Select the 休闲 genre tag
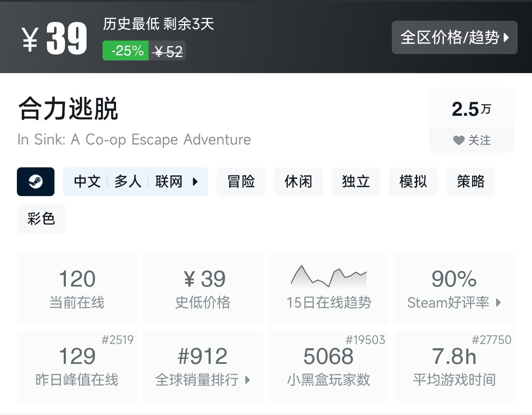 (299, 182)
